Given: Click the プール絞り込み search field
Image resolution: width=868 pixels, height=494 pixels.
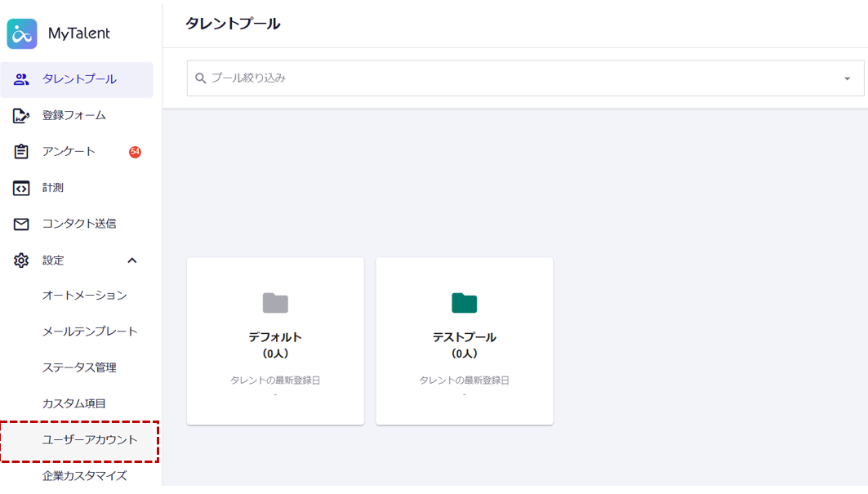Looking at the screenshot, I should click(x=514, y=78).
